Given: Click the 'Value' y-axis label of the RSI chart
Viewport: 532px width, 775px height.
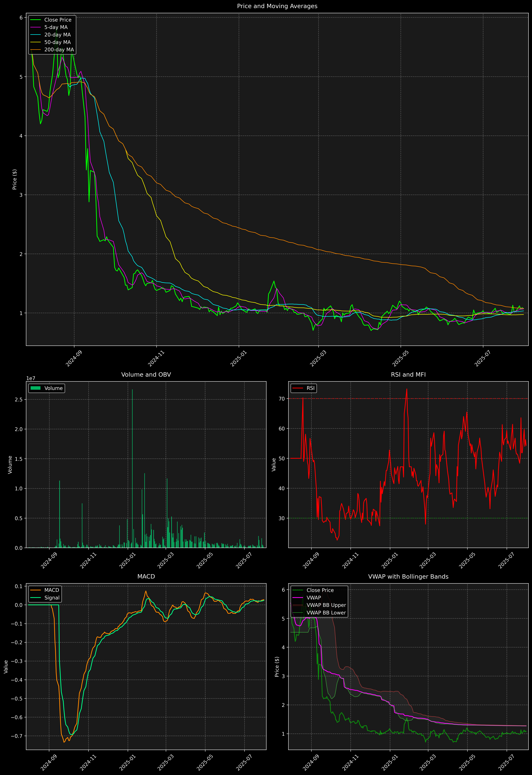Looking at the screenshot, I should click(274, 464).
